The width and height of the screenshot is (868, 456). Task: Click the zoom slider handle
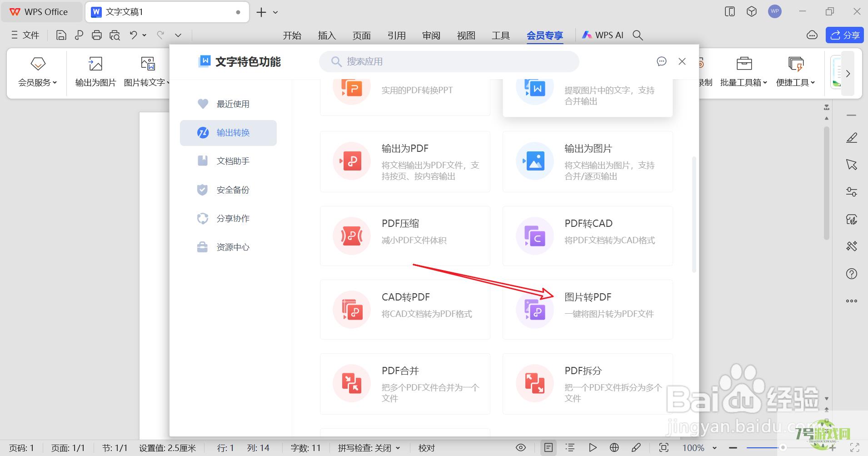(783, 448)
